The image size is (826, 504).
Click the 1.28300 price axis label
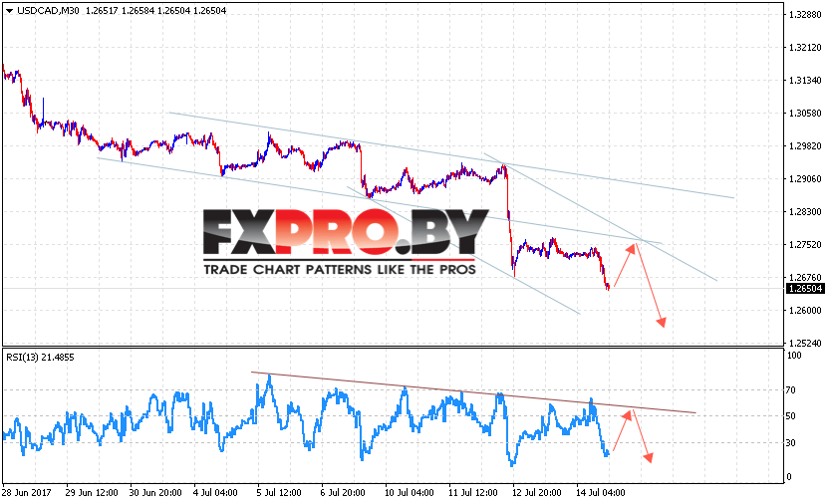[805, 212]
